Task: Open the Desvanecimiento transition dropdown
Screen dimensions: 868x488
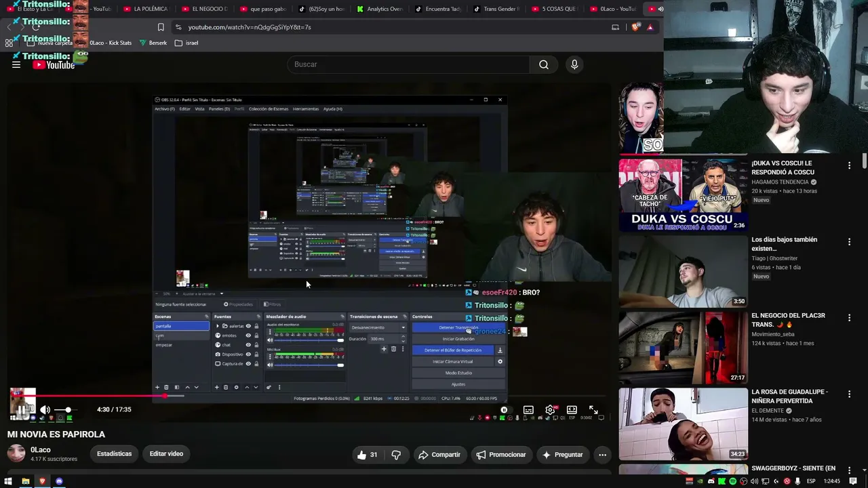Action: pyautogui.click(x=378, y=327)
